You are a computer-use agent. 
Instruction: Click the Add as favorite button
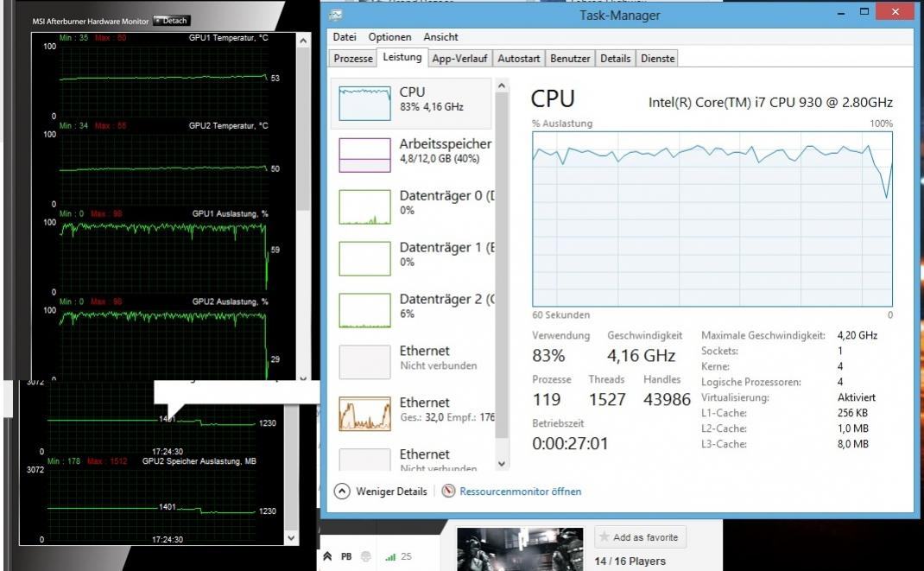tap(640, 536)
